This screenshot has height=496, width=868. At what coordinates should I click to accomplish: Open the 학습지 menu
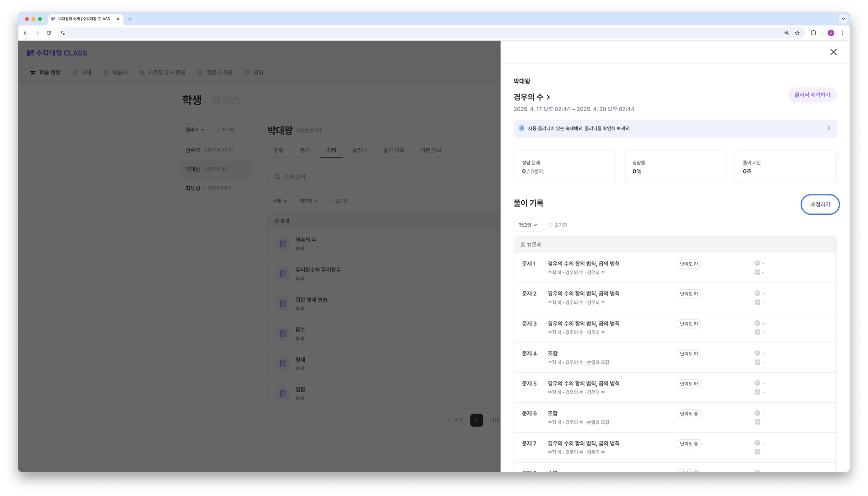(115, 72)
